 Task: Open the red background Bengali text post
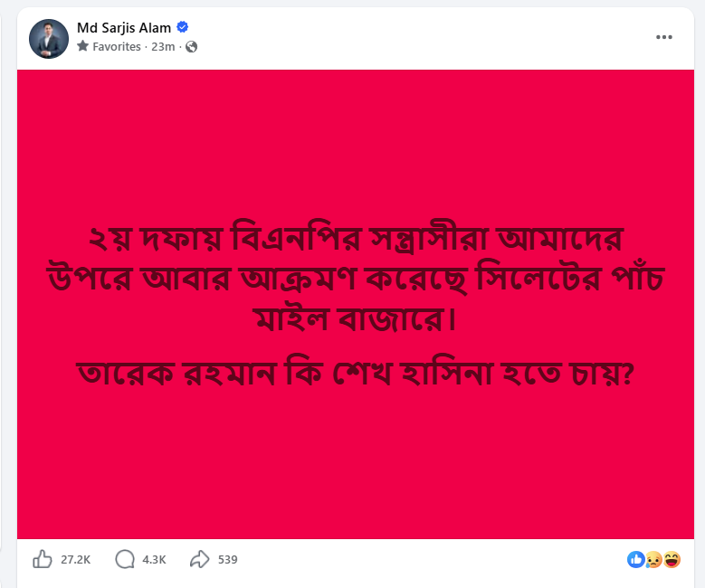pyautogui.click(x=355, y=304)
